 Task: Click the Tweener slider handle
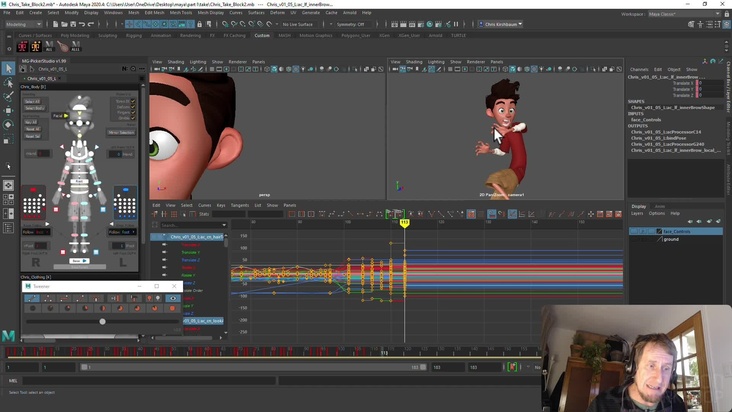coord(102,321)
